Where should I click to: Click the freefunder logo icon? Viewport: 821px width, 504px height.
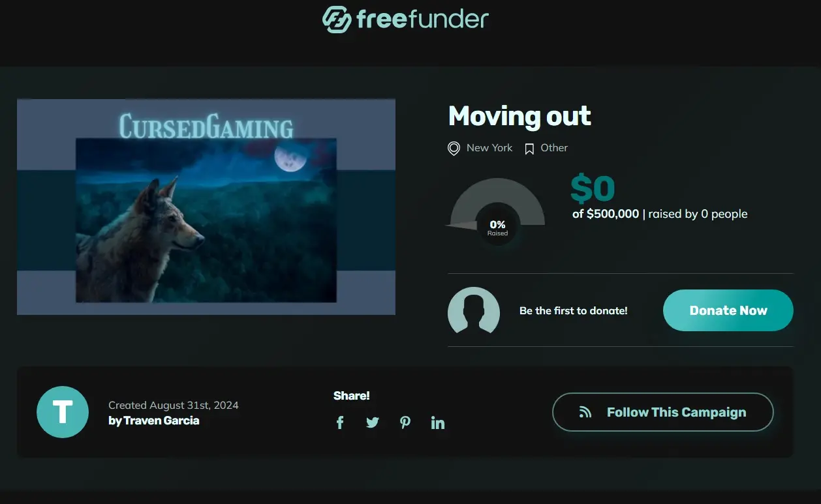[x=337, y=19]
